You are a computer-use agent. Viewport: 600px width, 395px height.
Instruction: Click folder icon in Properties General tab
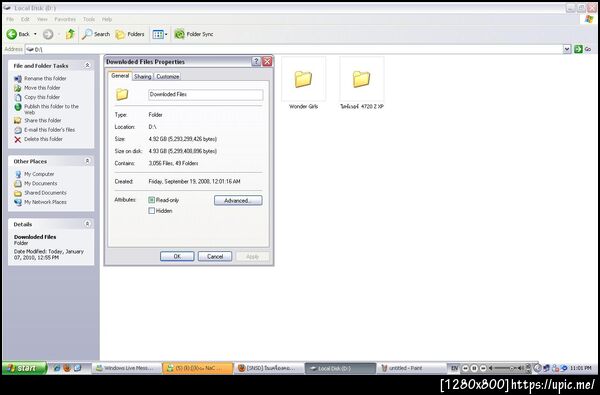(x=122, y=94)
